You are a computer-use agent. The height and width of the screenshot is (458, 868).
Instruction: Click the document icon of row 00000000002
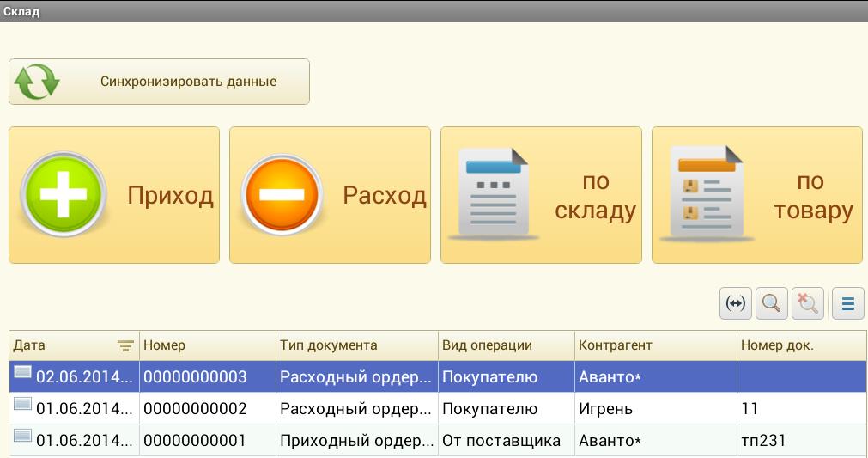point(22,407)
